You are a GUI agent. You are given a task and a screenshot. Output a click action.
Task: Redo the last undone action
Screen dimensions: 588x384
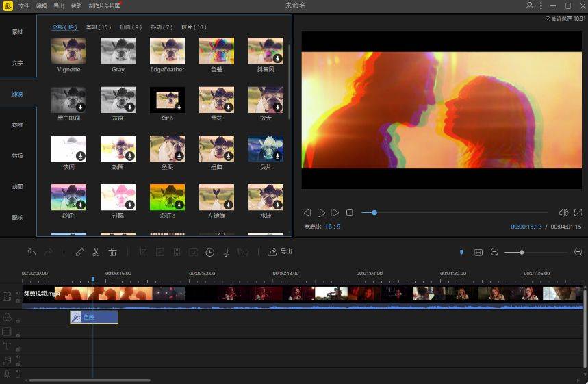coord(49,252)
